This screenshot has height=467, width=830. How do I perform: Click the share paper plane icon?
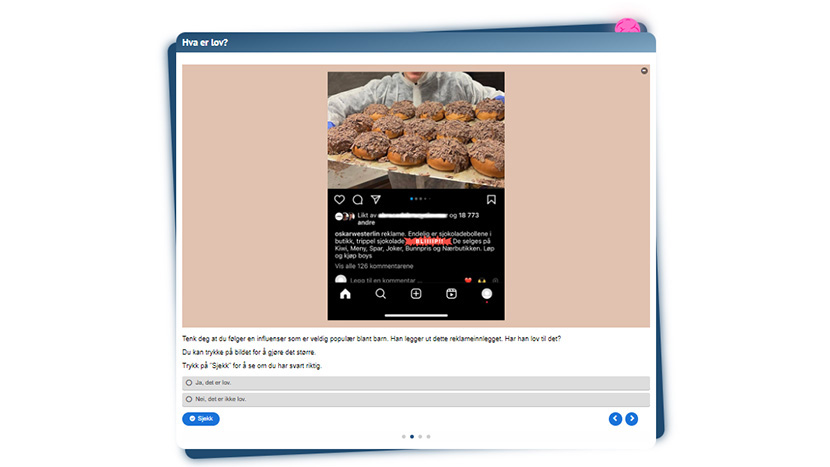376,200
